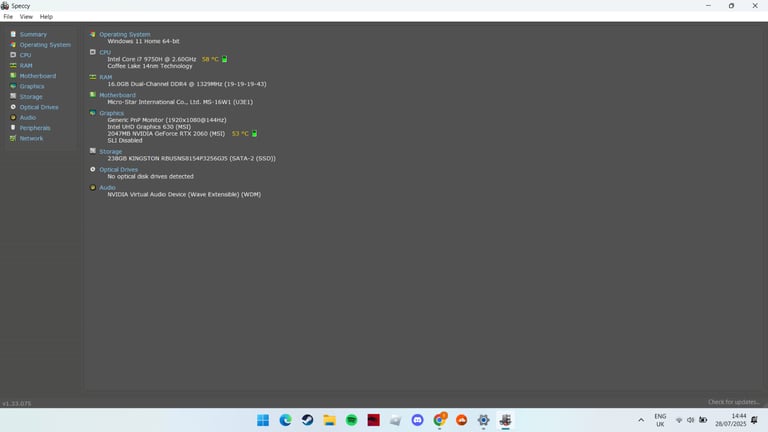Click the Motherboard heading link in summary
This screenshot has width=768, height=432.
tap(118, 95)
